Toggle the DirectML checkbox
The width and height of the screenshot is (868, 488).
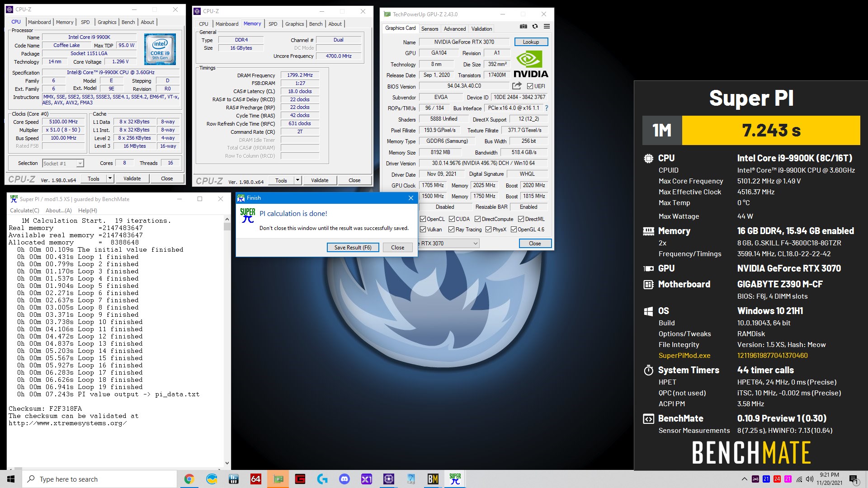click(521, 219)
